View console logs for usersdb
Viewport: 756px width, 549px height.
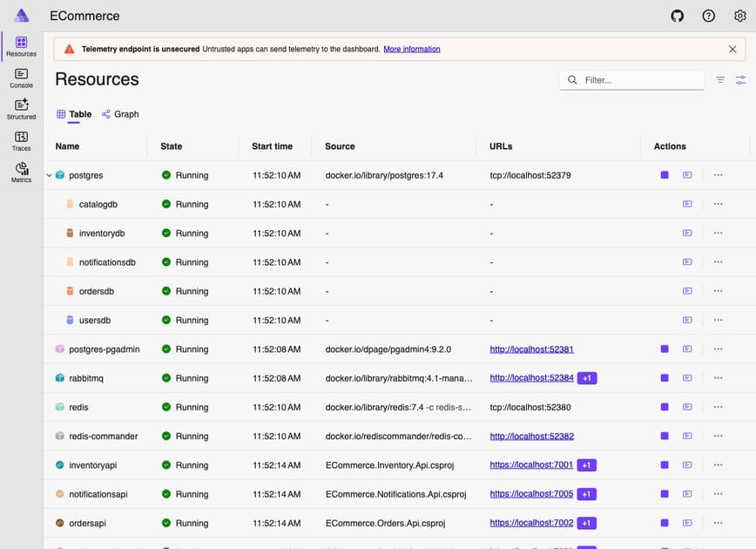[x=687, y=319]
